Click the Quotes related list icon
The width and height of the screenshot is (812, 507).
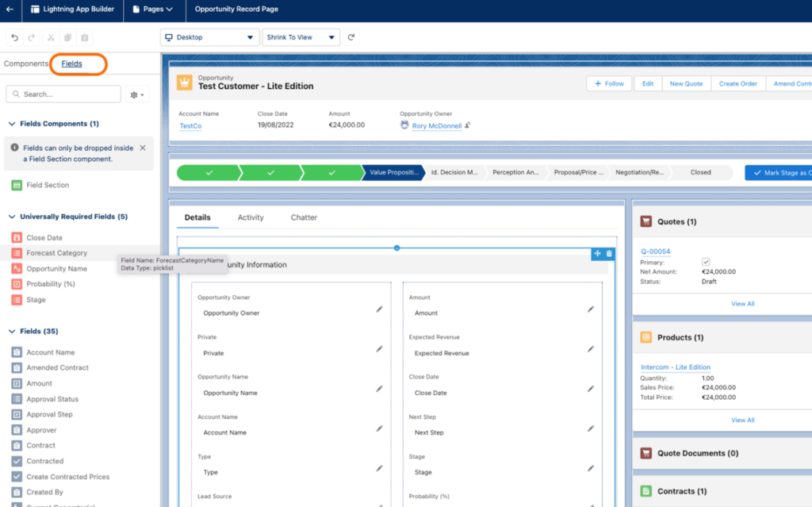coord(645,221)
